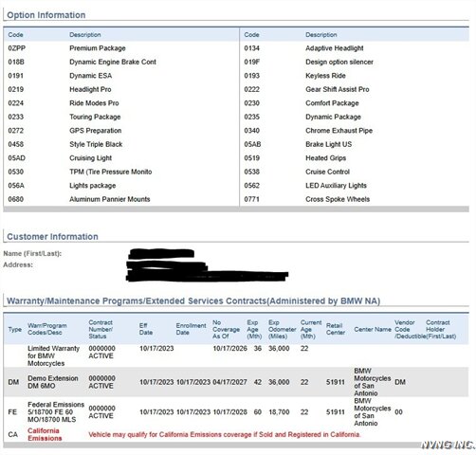The width and height of the screenshot is (476, 455).
Task: Click the Style Triple Black option
Action: [96, 144]
